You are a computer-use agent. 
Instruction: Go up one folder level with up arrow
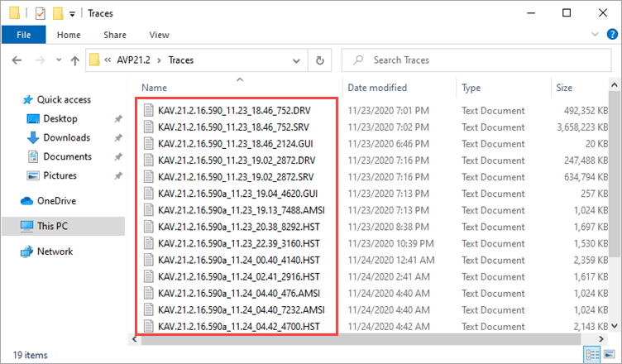(x=75, y=60)
